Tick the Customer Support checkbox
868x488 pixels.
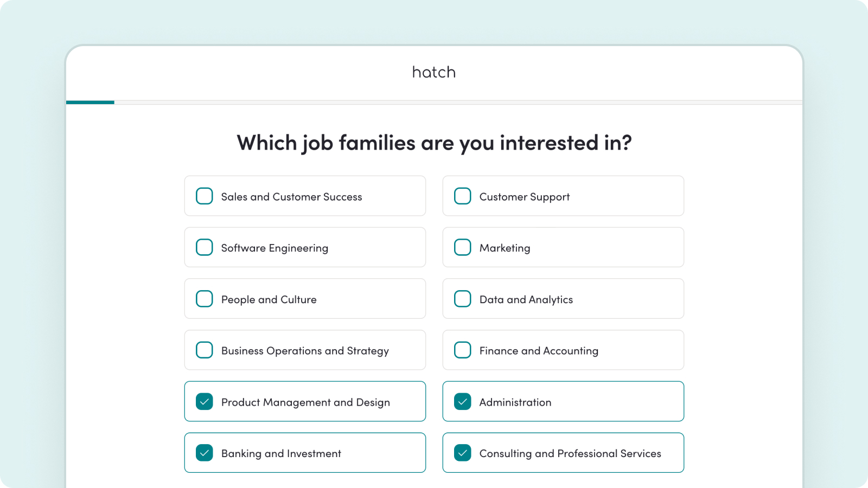click(x=463, y=196)
